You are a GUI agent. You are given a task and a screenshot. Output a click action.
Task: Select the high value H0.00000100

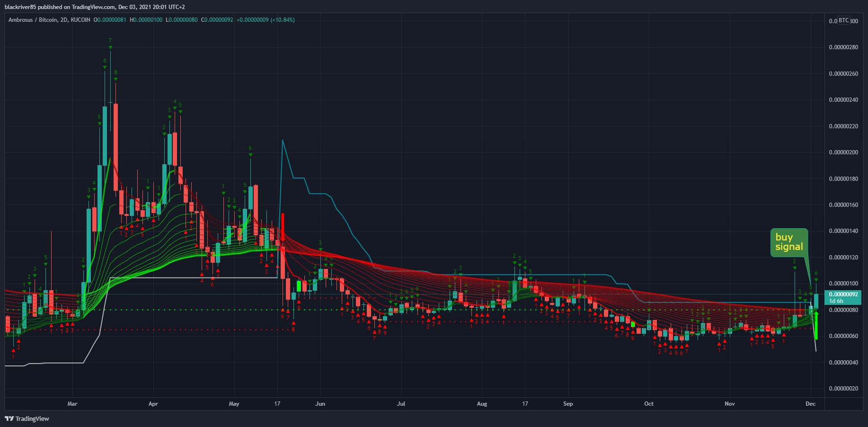146,20
